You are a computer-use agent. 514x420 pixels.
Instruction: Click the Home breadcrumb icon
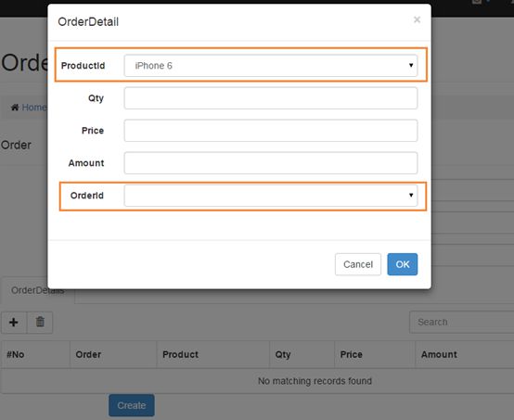coord(15,108)
